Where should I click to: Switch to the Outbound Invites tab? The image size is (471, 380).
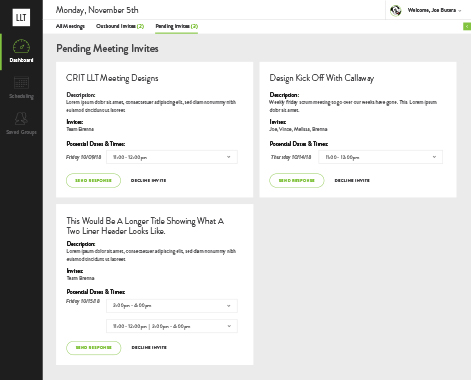120,26
